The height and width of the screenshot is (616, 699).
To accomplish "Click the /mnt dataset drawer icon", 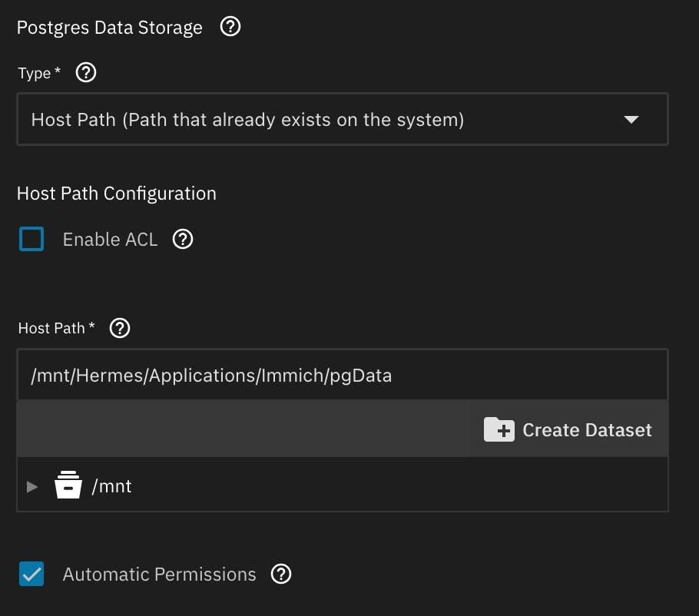I will pos(68,486).
